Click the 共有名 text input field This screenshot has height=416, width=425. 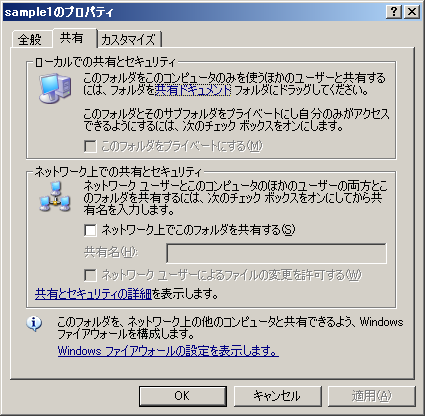276,253
